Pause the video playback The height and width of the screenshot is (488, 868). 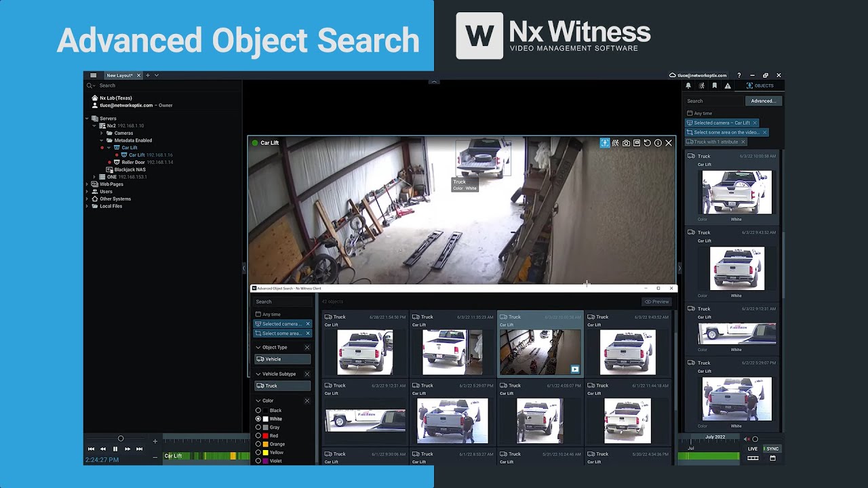coord(115,449)
